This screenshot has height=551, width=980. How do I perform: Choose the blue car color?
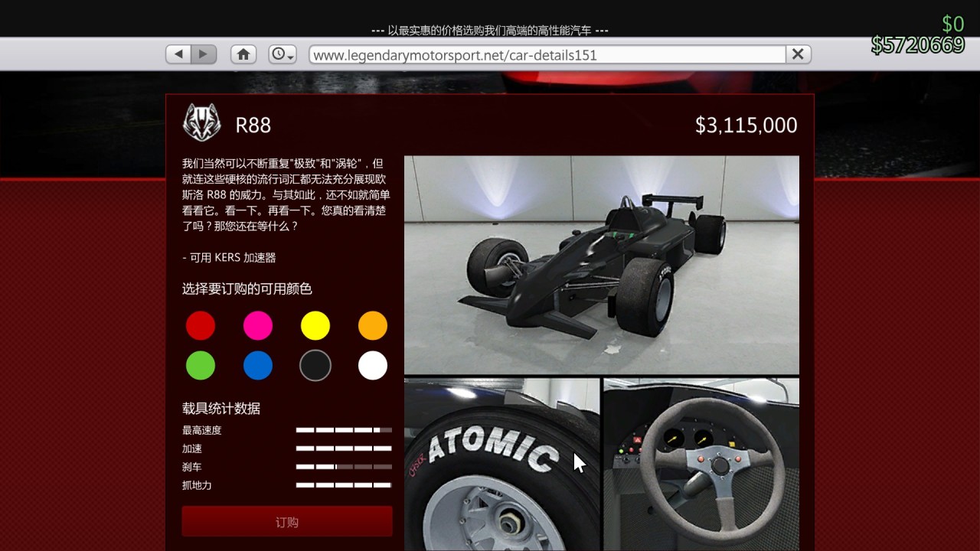pyautogui.click(x=258, y=366)
